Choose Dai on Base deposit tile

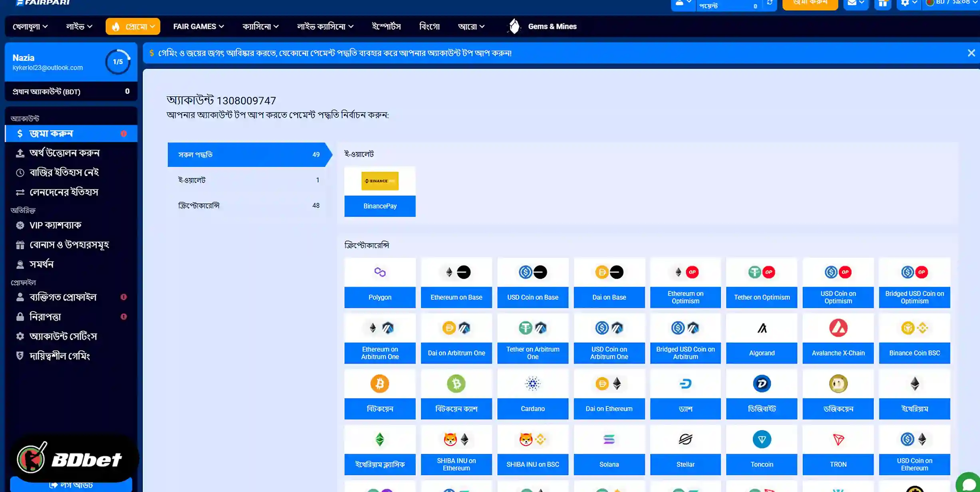click(x=609, y=283)
